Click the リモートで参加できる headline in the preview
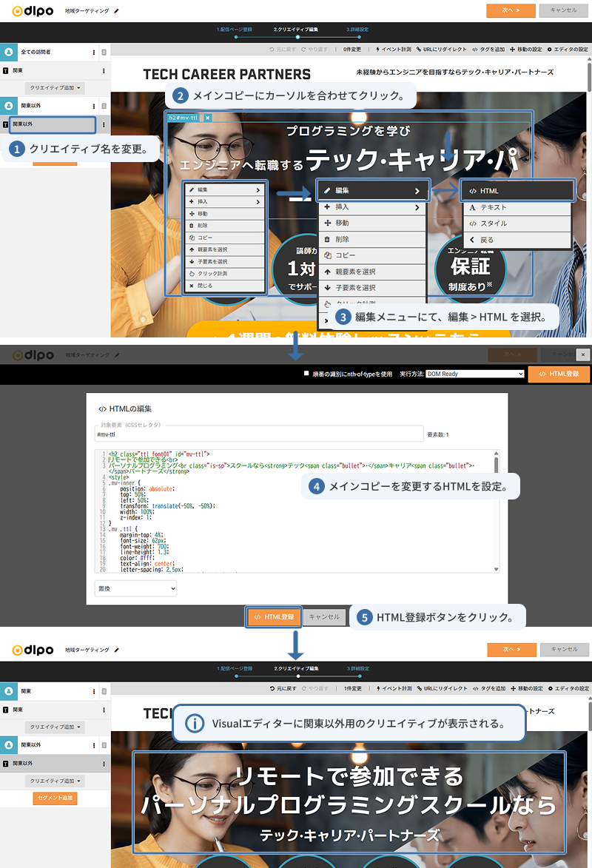This screenshot has width=592, height=868. point(349,776)
